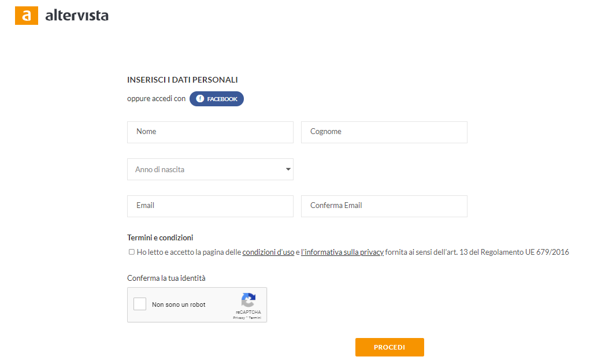Tick the terms acceptance checkbox

point(132,252)
